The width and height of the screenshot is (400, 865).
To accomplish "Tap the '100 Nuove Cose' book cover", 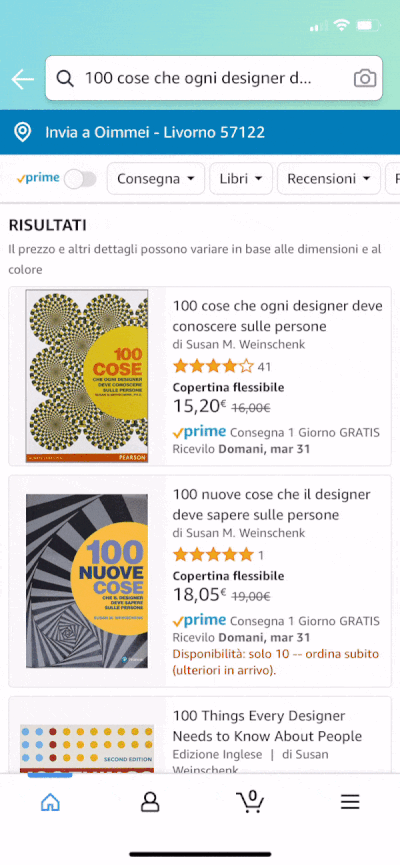I will point(87,581).
